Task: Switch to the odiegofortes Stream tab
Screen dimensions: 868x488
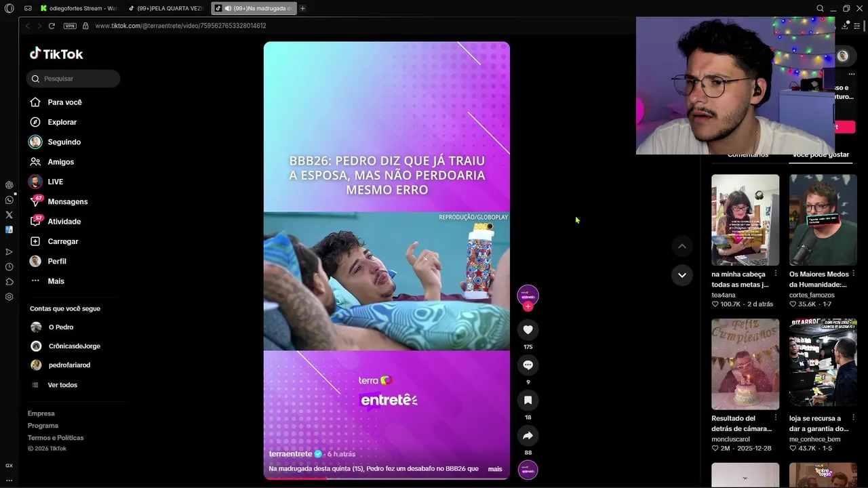Action: [79, 8]
